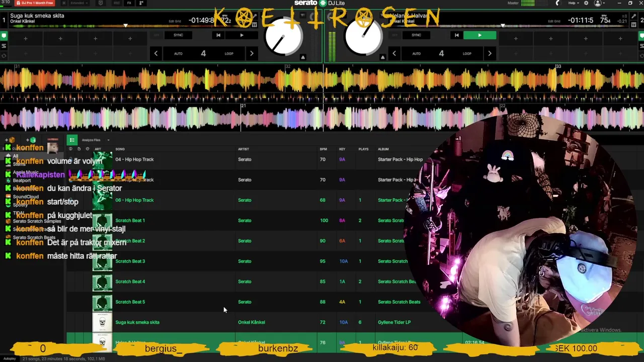644x362 pixels.
Task: Add a new smart crate
Action: 30,140
